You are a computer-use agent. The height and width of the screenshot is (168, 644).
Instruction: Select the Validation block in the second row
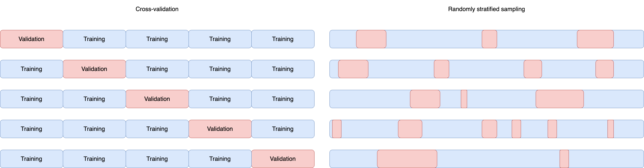(x=94, y=69)
